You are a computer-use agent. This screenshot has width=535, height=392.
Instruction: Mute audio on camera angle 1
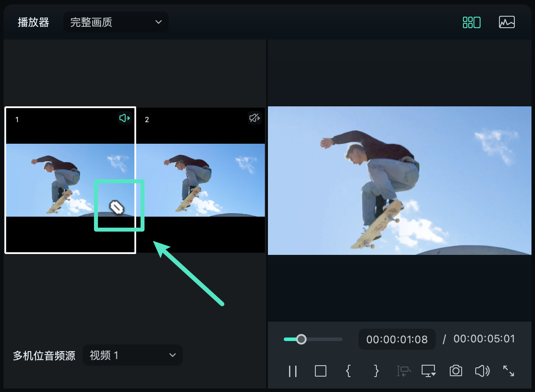point(124,118)
